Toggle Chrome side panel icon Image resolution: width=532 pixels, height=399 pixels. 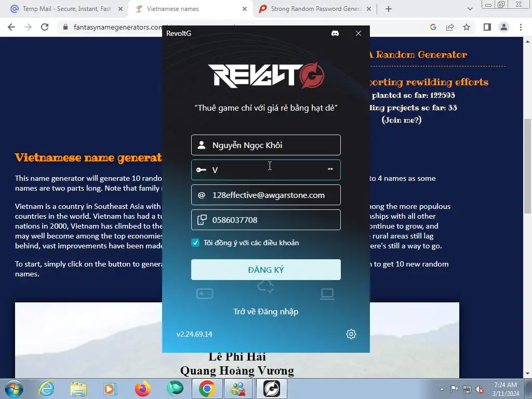[487, 27]
